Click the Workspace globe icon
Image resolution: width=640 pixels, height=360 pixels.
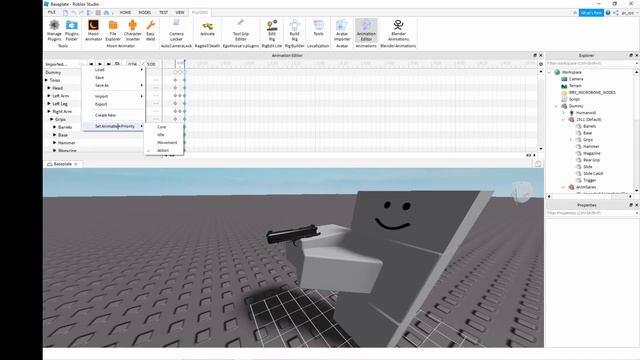[557, 72]
